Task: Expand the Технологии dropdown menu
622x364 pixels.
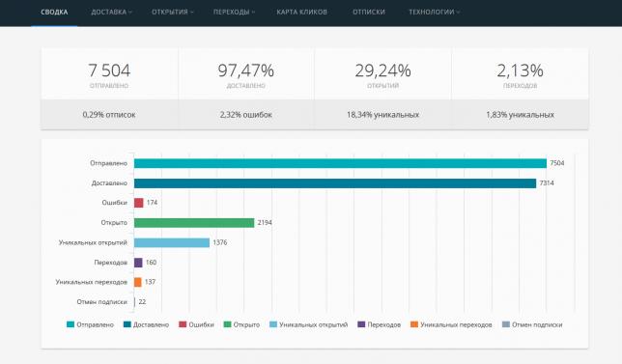Action: click(435, 12)
